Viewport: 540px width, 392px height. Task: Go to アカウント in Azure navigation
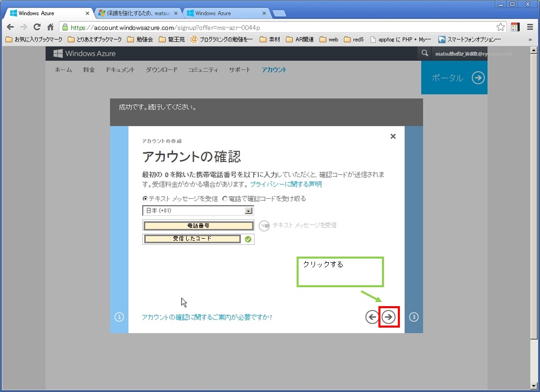[x=274, y=70]
